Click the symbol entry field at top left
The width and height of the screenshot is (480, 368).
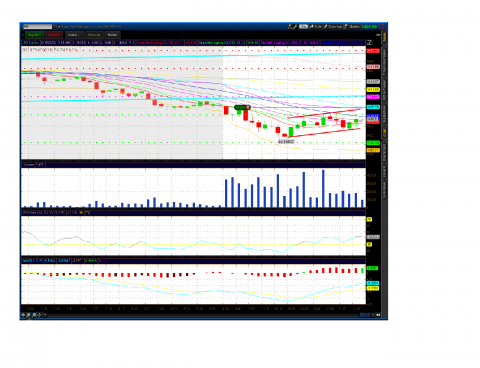point(37,26)
